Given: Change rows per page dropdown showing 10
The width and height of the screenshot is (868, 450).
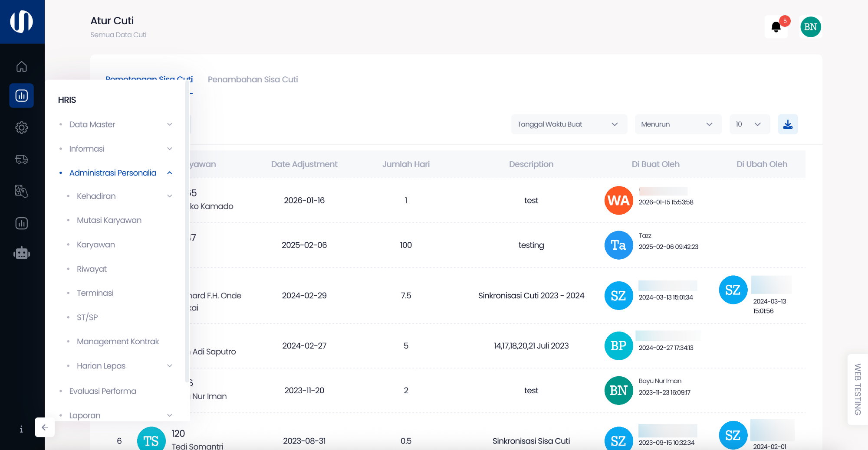Looking at the screenshot, I should 749,124.
